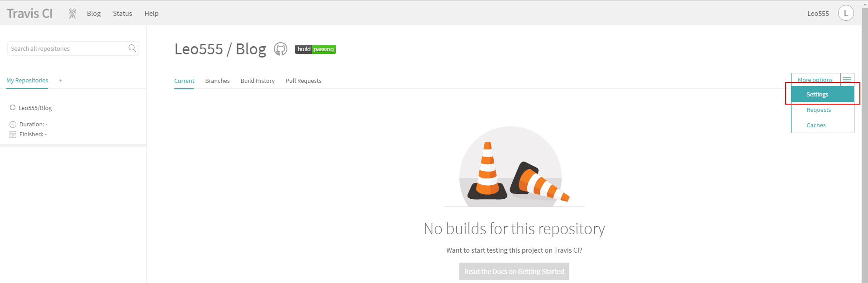The width and height of the screenshot is (868, 283).
Task: Click the Travis CI logo
Action: [29, 14]
